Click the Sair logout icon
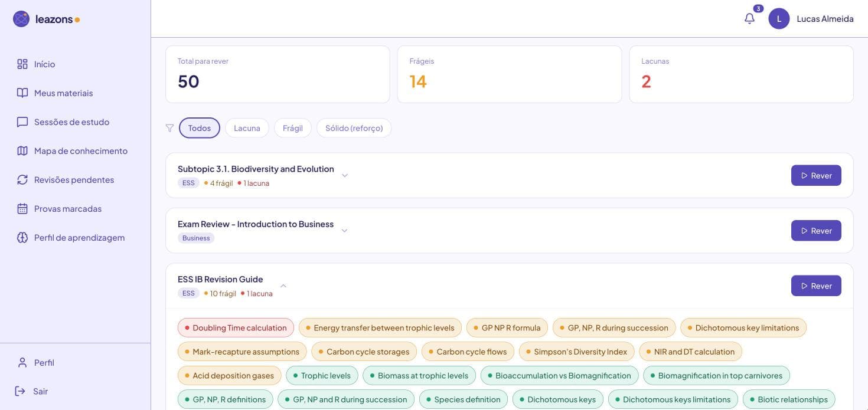 coord(20,391)
